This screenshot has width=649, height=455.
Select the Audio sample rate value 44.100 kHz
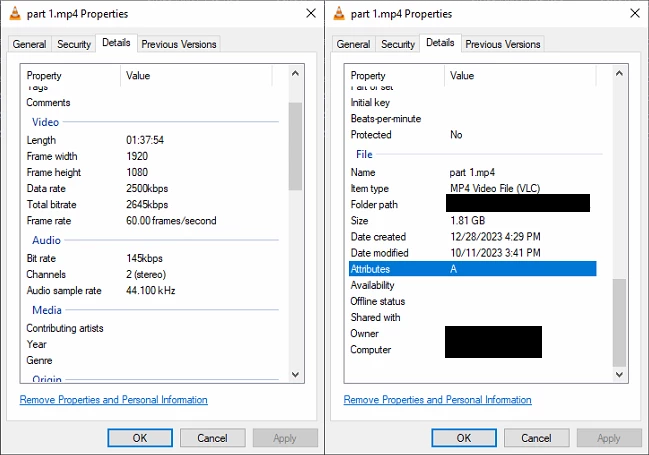click(x=151, y=291)
